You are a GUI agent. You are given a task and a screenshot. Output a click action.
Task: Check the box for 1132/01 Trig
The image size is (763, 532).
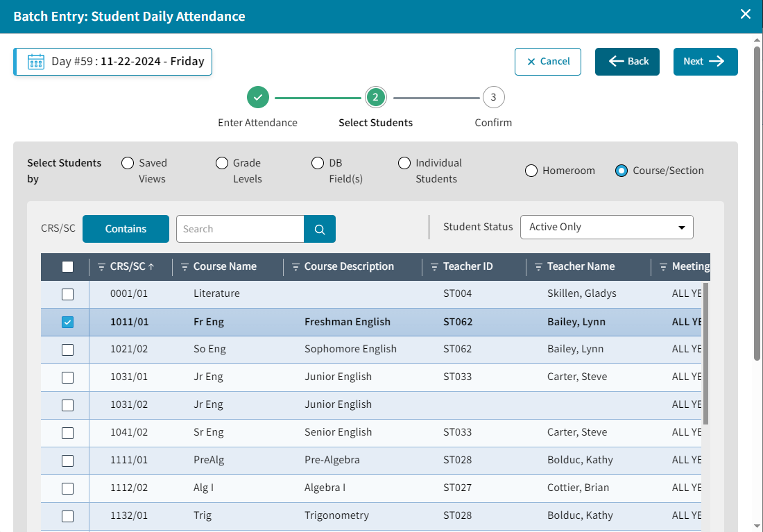point(68,517)
